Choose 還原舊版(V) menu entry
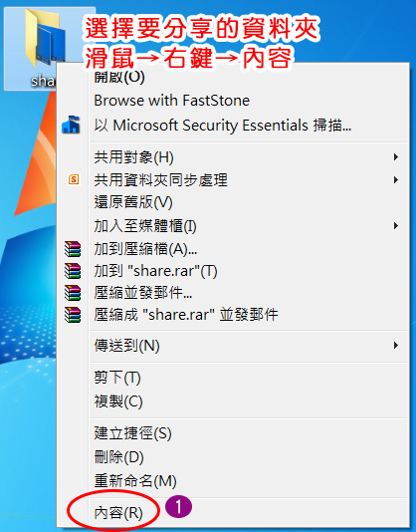 point(133,202)
